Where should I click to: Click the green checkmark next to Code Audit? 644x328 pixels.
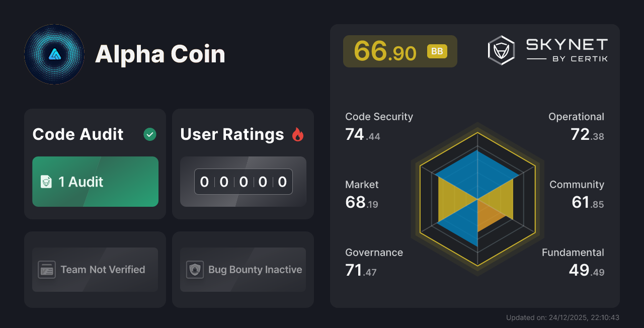(149, 134)
